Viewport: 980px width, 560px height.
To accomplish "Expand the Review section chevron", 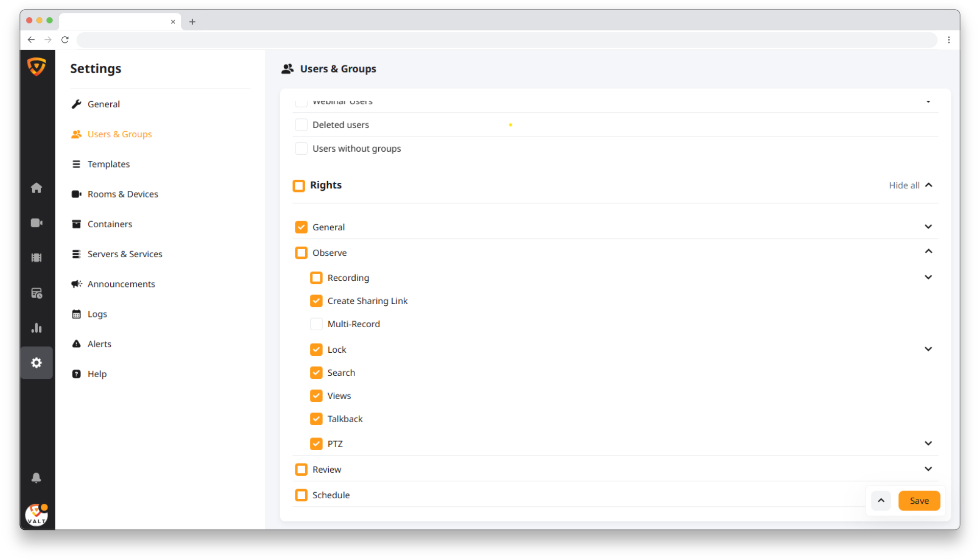I will (928, 469).
